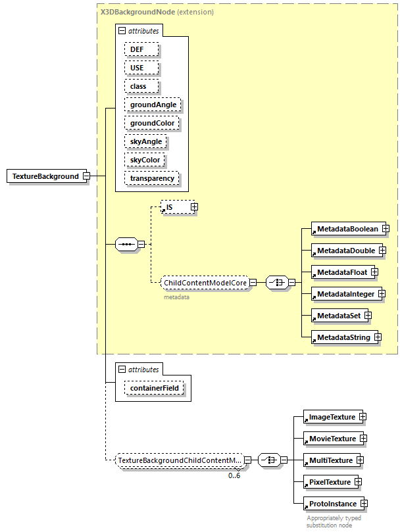Click the reference arrow on IS element
The image size is (400, 532).
(163, 210)
